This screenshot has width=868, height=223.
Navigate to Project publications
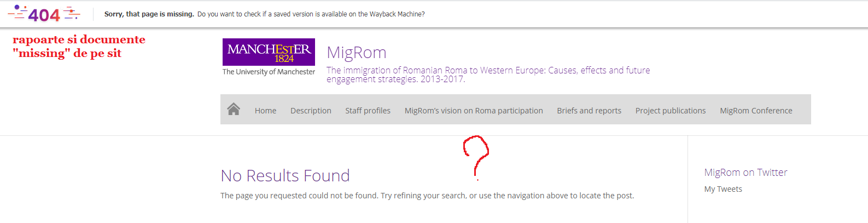671,111
